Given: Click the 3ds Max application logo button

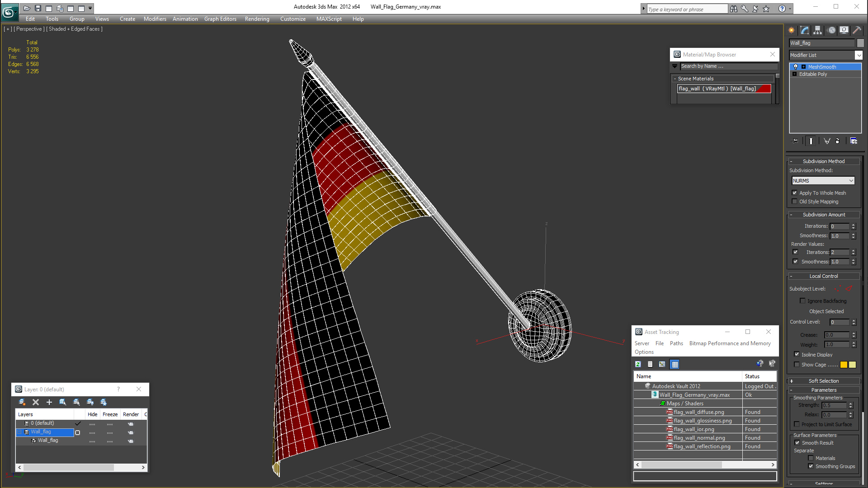Looking at the screenshot, I should pyautogui.click(x=9, y=12).
